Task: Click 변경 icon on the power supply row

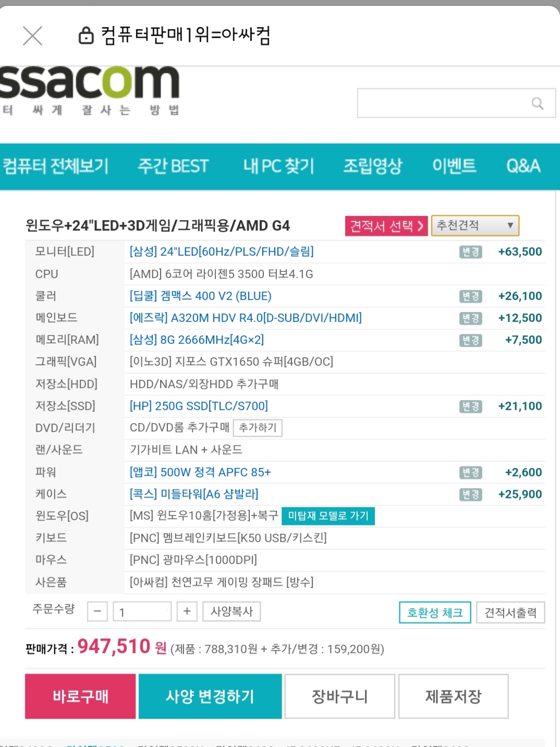Action: (470, 473)
